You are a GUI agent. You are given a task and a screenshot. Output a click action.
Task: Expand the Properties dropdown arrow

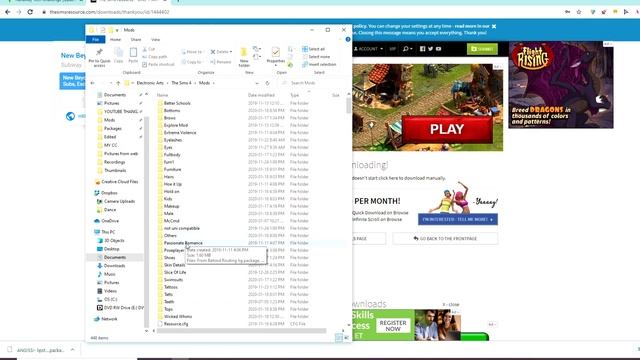click(x=276, y=65)
